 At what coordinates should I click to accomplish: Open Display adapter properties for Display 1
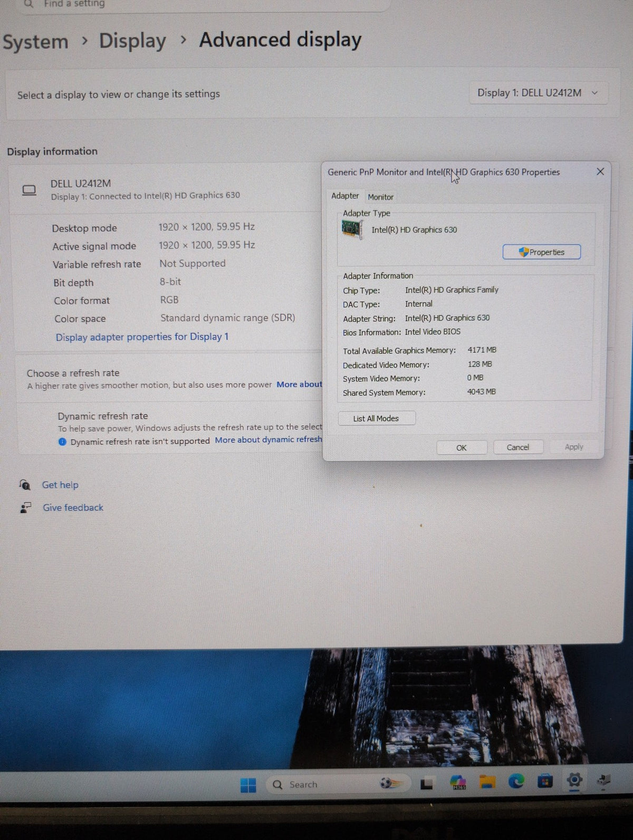(142, 336)
